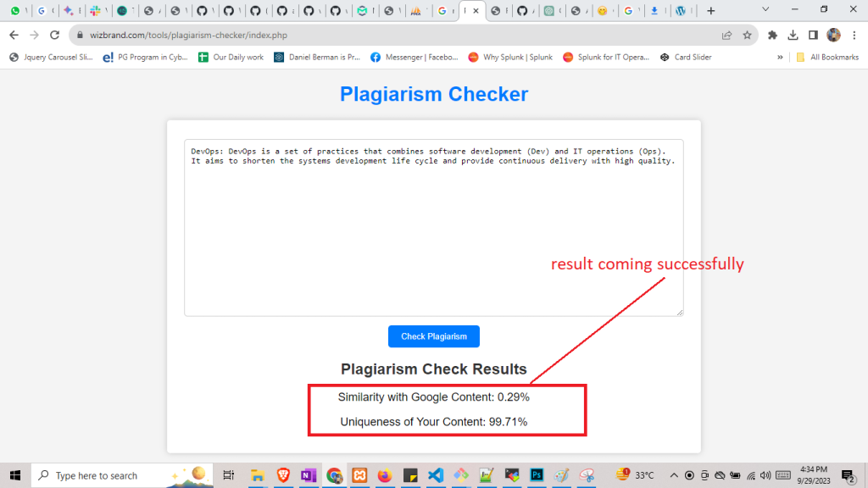Open a new browser tab
Viewport: 868px width, 488px height.
click(x=710, y=11)
